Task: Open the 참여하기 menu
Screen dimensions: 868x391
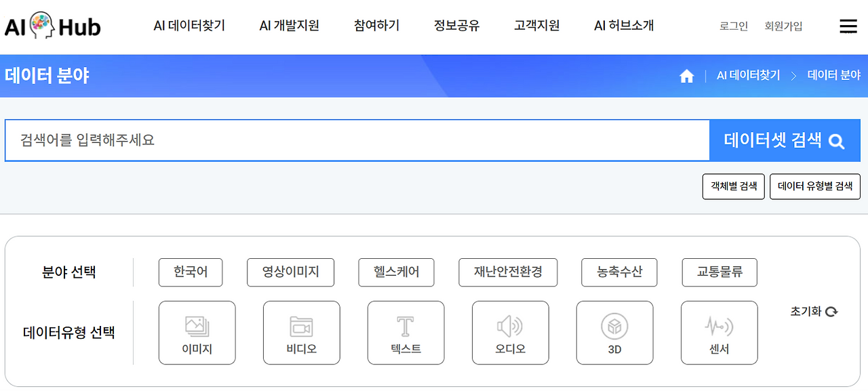Action: click(376, 25)
